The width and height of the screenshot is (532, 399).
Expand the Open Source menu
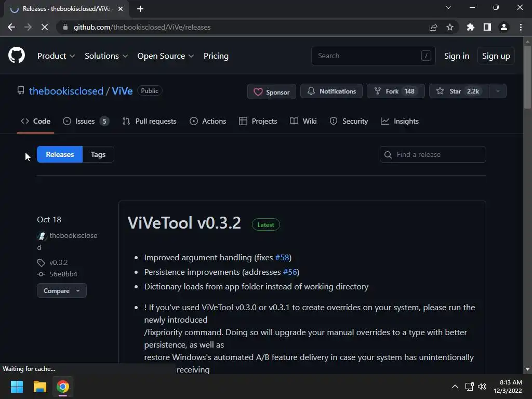point(166,56)
